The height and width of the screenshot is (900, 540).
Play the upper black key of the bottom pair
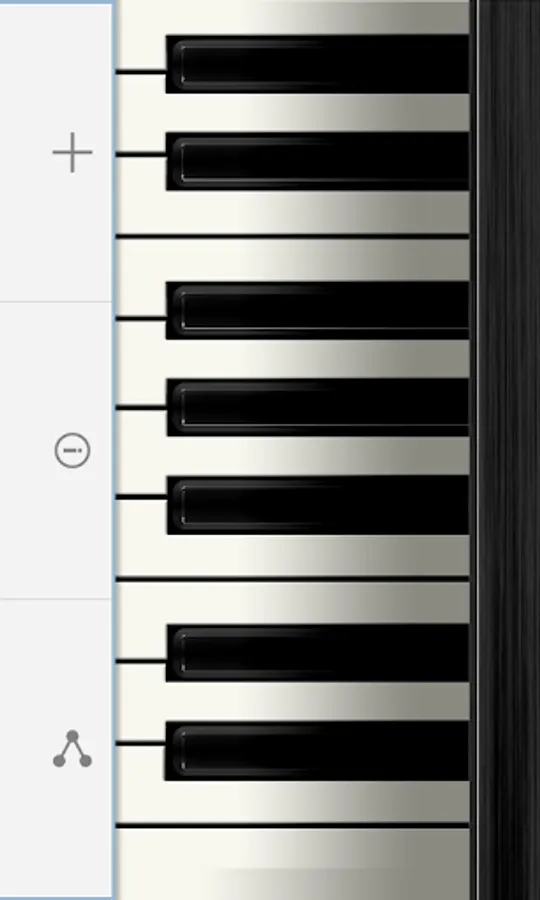(317, 653)
